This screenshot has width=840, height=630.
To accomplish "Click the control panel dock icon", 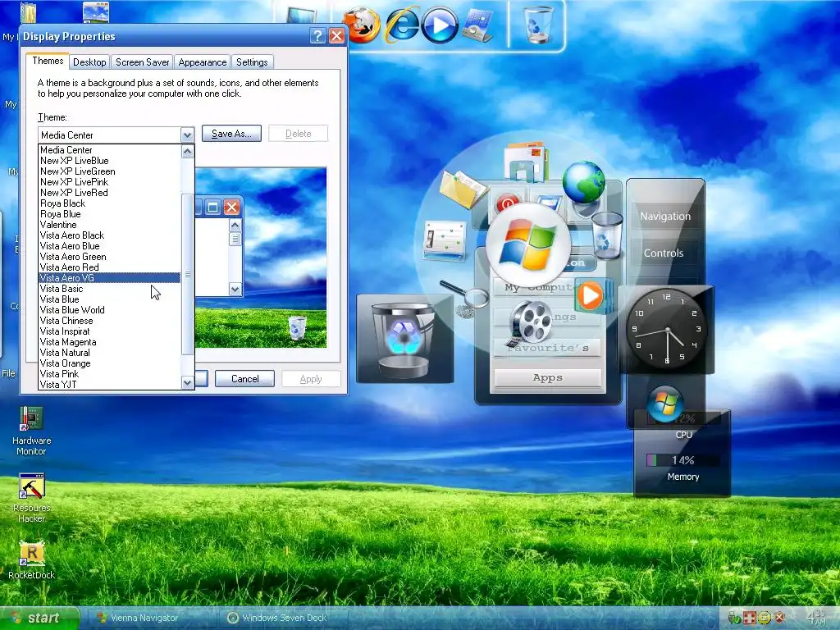I will pyautogui.click(x=477, y=25).
